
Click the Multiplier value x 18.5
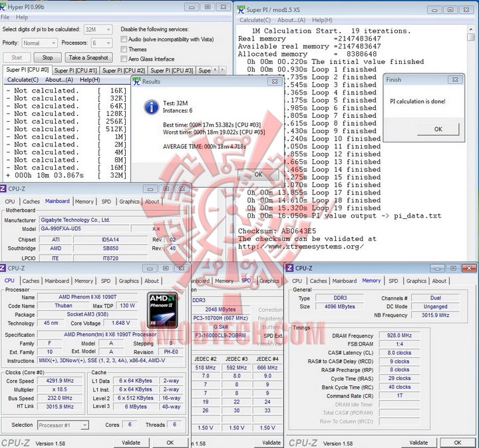click(x=60, y=389)
